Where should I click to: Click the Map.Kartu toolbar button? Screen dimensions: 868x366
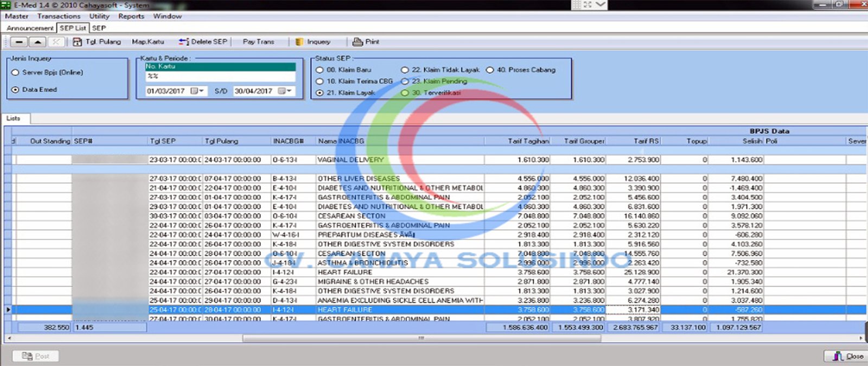pos(148,42)
